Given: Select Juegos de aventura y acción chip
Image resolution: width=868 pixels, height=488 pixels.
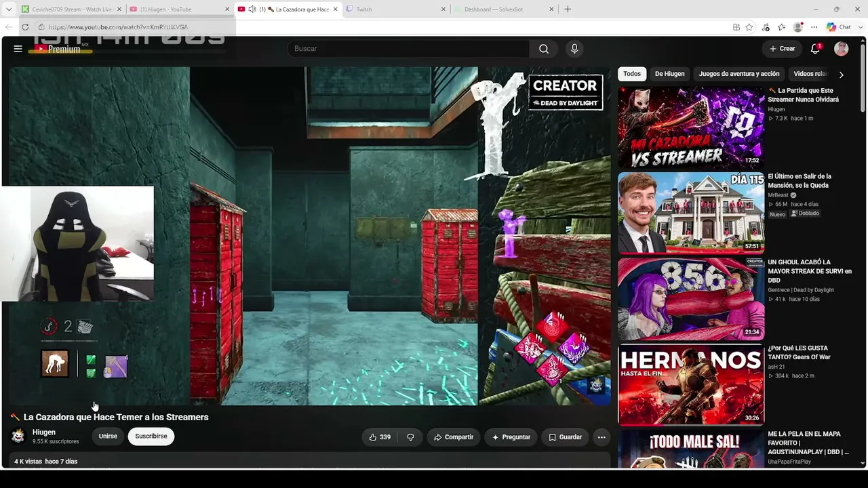Looking at the screenshot, I should coord(739,74).
